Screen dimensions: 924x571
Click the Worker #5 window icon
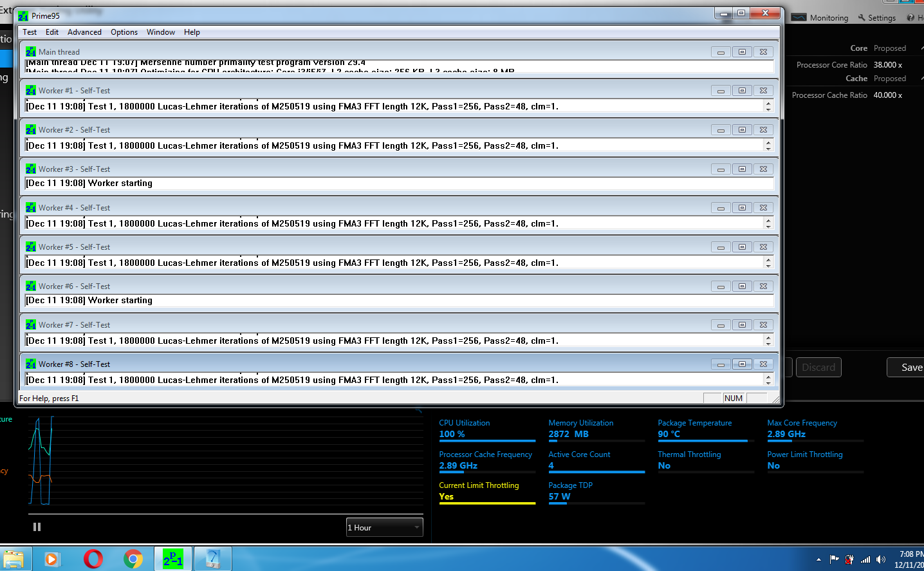(31, 247)
